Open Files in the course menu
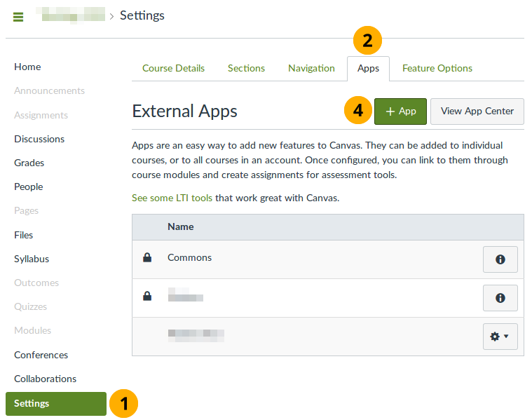 coord(23,235)
